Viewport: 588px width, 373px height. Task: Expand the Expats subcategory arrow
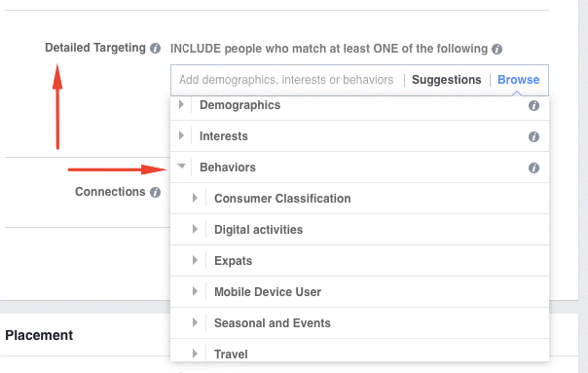195,260
